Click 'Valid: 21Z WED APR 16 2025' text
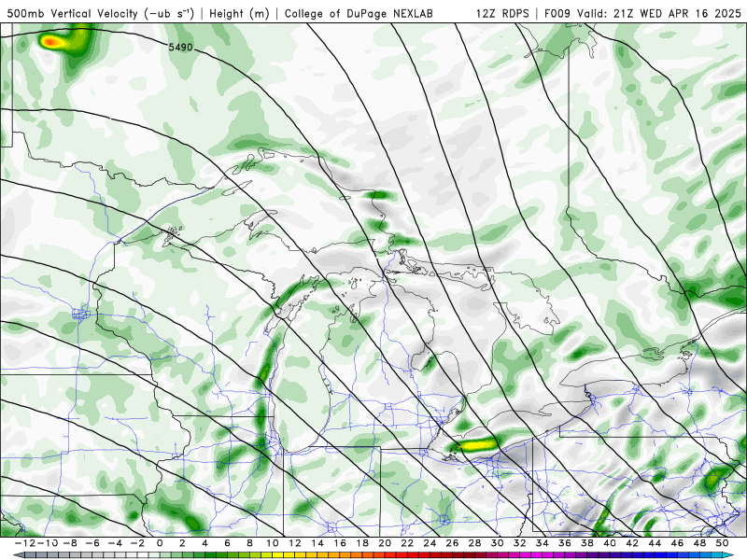 point(659,13)
